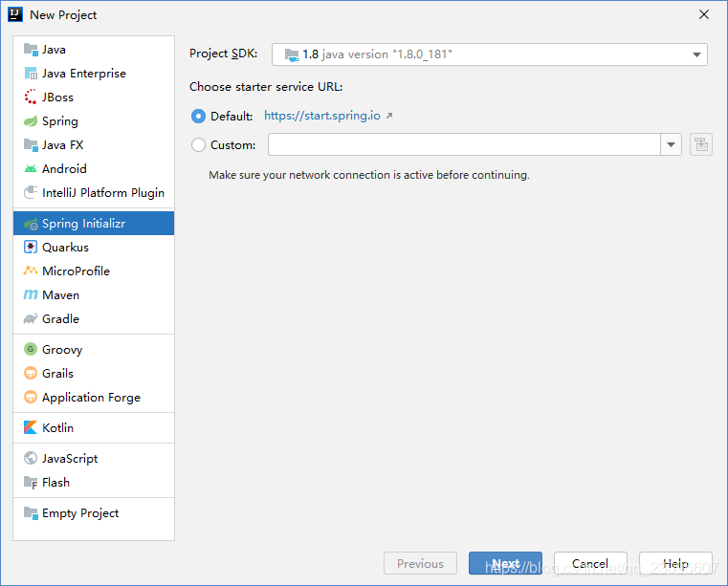Select "Maven" project type label
This screenshot has width=728, height=586.
pos(61,295)
